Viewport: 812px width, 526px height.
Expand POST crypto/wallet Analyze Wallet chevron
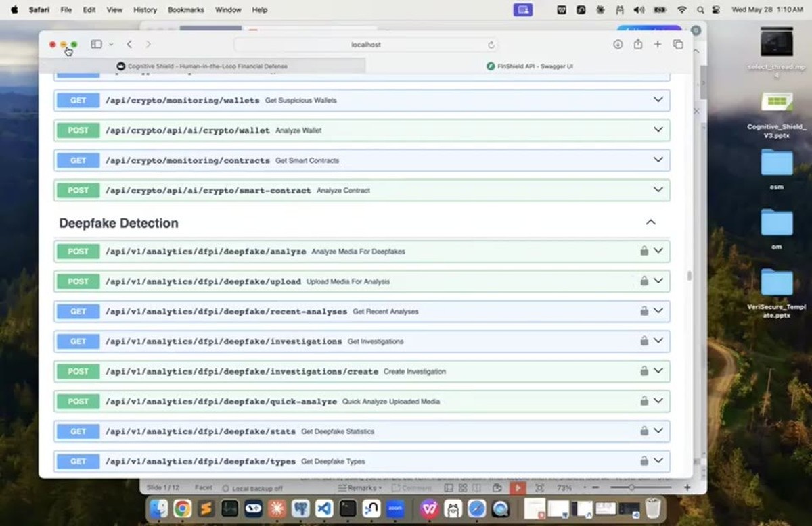point(658,130)
